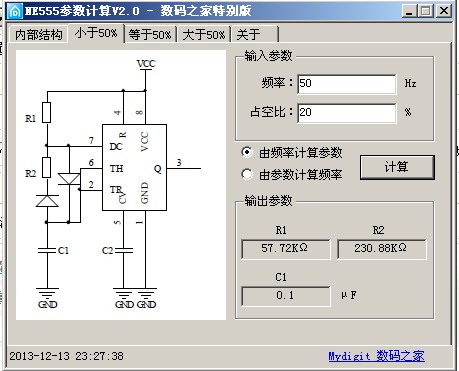Click the C1 capacitor symbol in the diagram
The image size is (459, 371).
[47, 250]
